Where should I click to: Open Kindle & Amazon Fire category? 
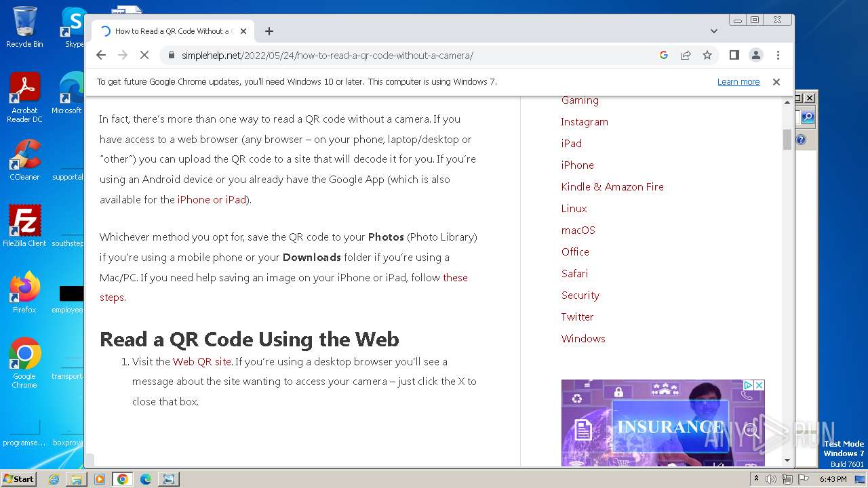tap(612, 187)
